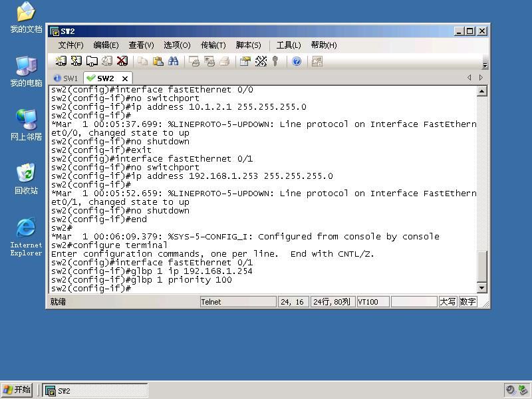532x399 pixels.
Task: Click the 大写 caps lock indicator
Action: [x=447, y=302]
